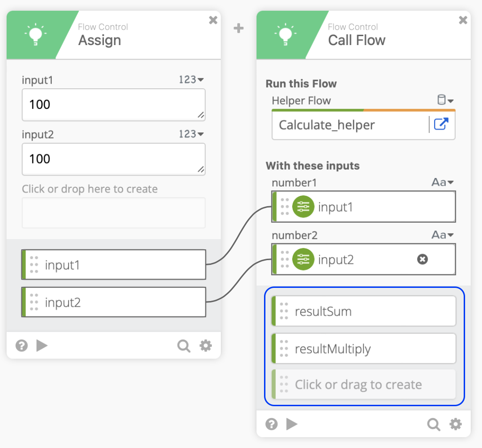Open number1 type dropdown (Aa)
Viewport: 482px width, 448px height.
pyautogui.click(x=443, y=182)
